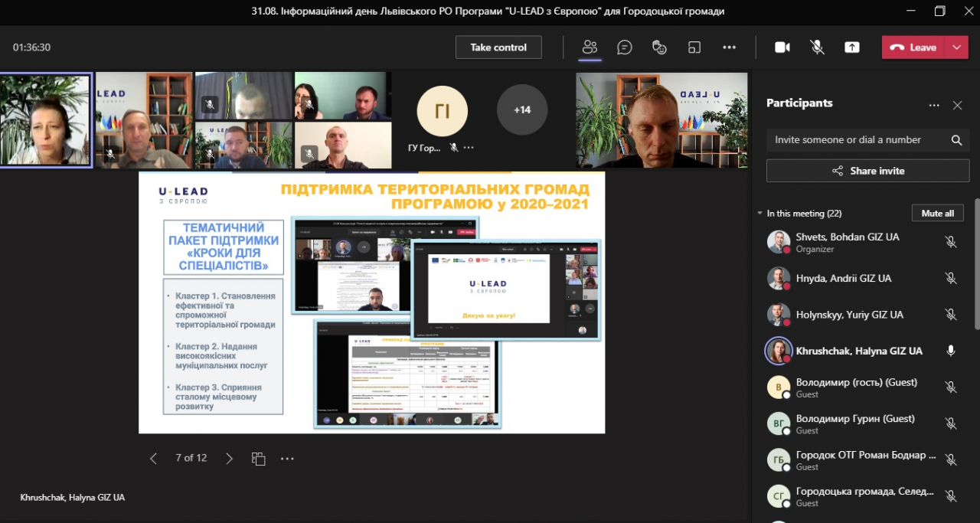Open slide thumbnail grid view icon

tap(259, 458)
